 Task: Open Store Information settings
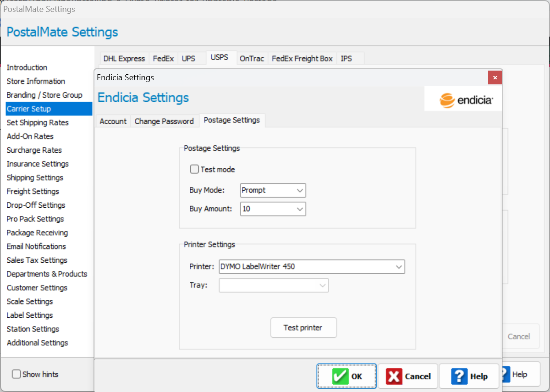coord(36,81)
